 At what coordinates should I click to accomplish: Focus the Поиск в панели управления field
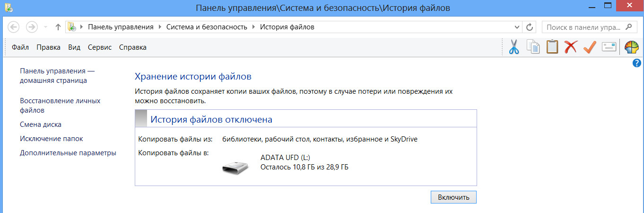click(x=584, y=27)
